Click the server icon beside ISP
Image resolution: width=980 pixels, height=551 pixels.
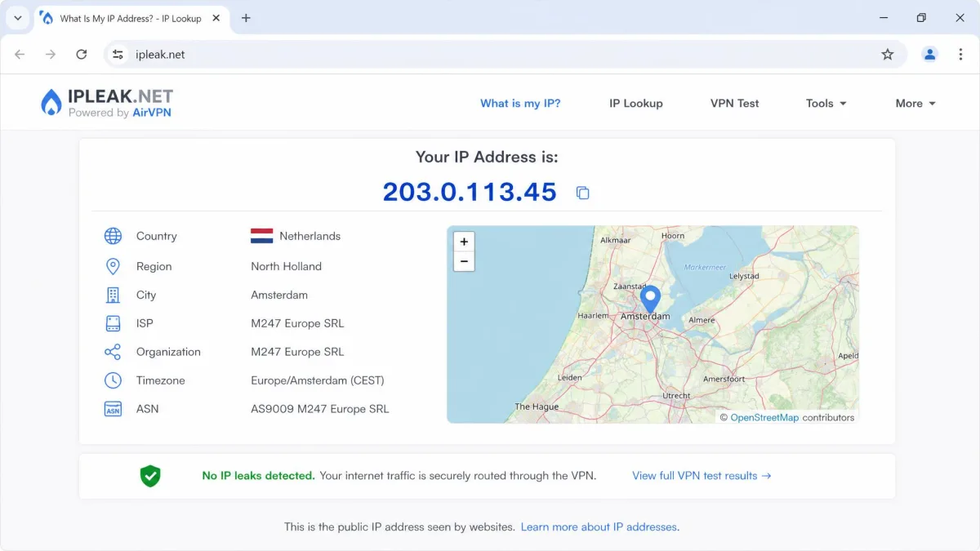[x=113, y=323]
